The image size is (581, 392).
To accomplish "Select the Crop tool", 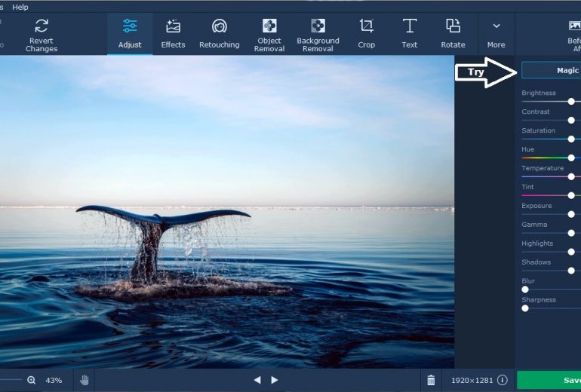I will point(366,34).
